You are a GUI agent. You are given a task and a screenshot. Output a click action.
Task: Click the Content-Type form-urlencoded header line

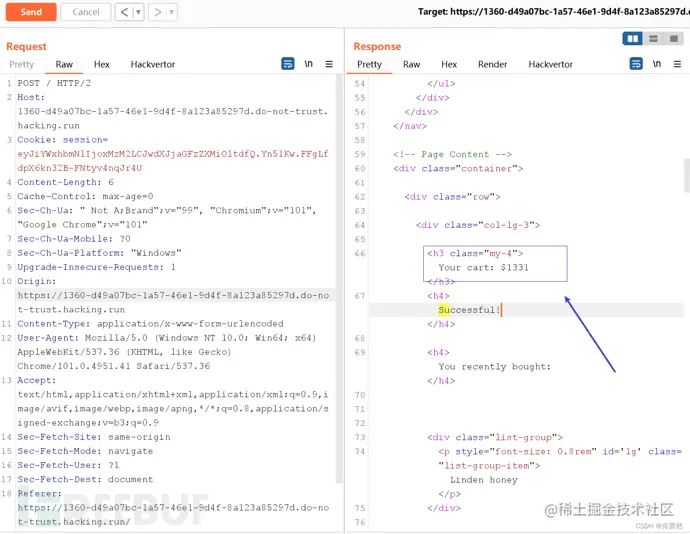click(150, 324)
